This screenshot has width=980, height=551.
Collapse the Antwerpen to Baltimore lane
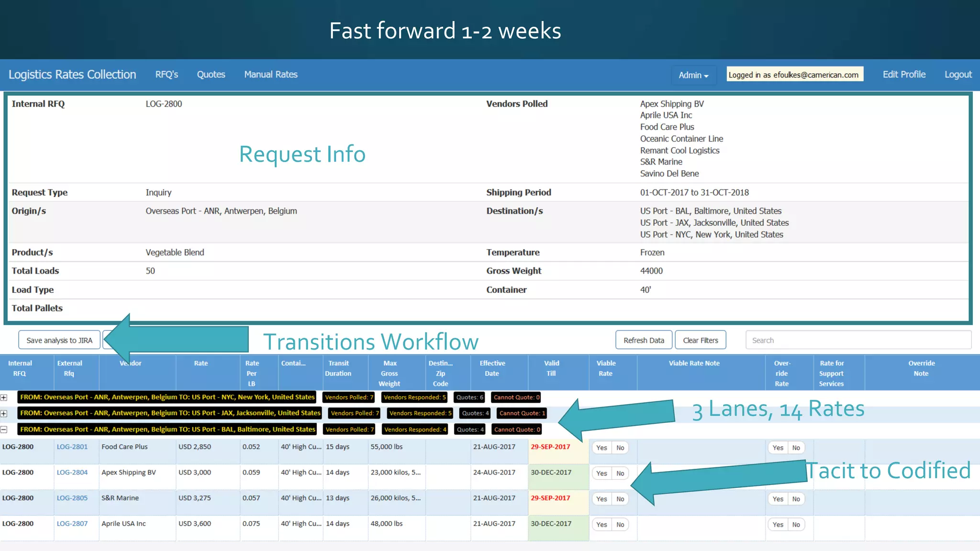[x=4, y=430]
